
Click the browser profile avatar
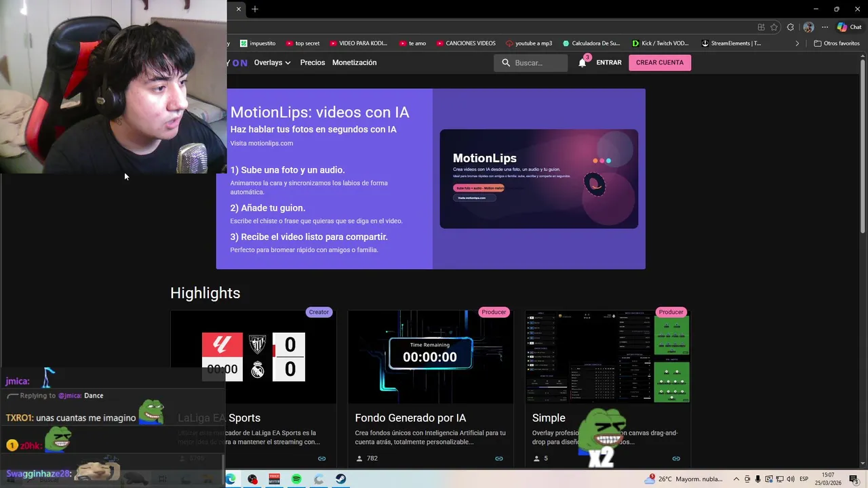tap(808, 27)
